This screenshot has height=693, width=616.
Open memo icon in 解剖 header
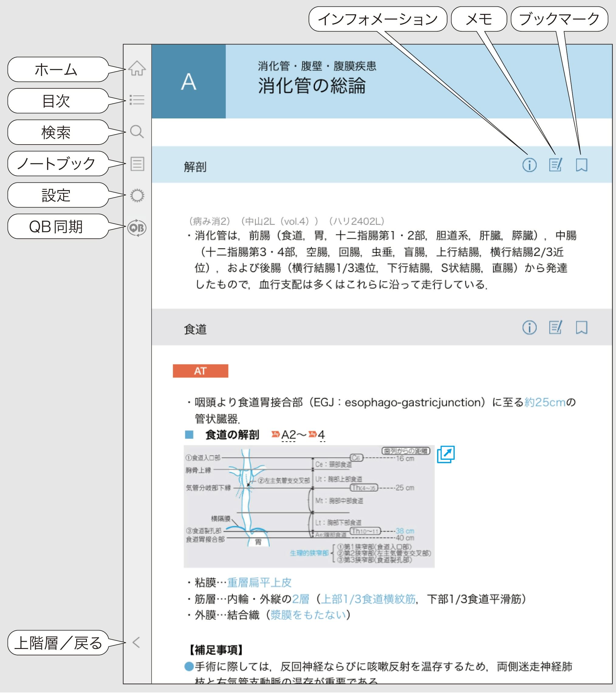[555, 165]
